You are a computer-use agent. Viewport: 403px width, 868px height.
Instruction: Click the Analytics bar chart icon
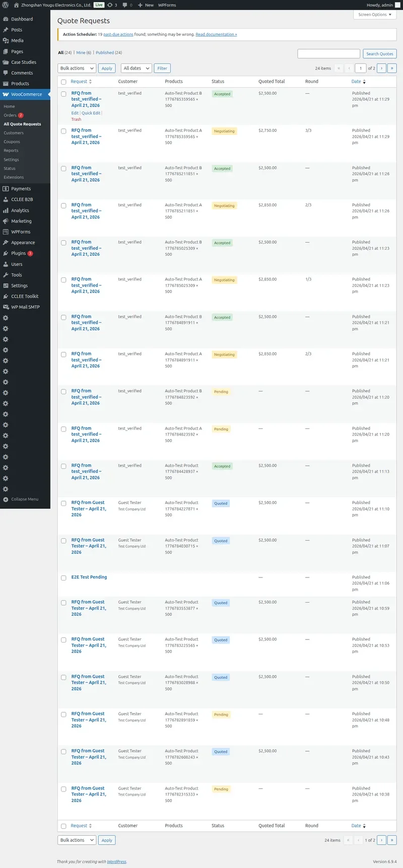6,210
